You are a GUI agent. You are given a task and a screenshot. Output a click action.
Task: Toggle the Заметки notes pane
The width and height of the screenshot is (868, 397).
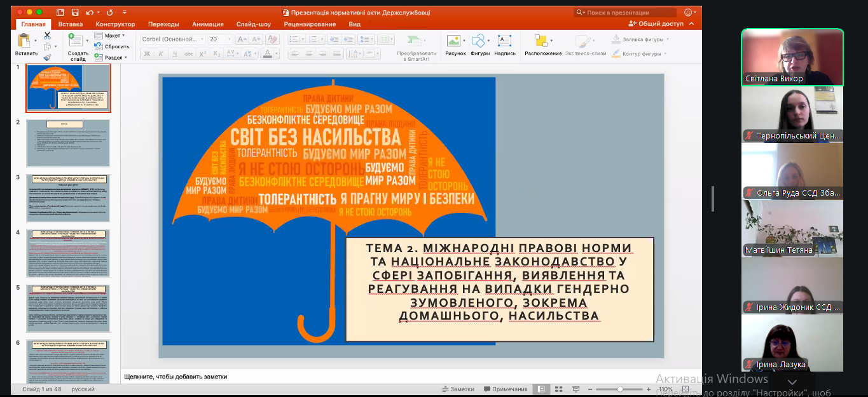click(x=458, y=389)
